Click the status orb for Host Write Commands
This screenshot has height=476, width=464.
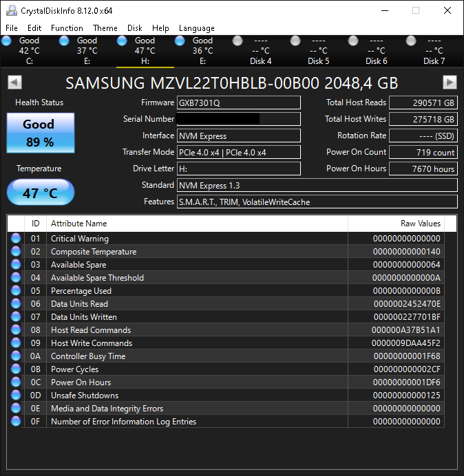[16, 343]
